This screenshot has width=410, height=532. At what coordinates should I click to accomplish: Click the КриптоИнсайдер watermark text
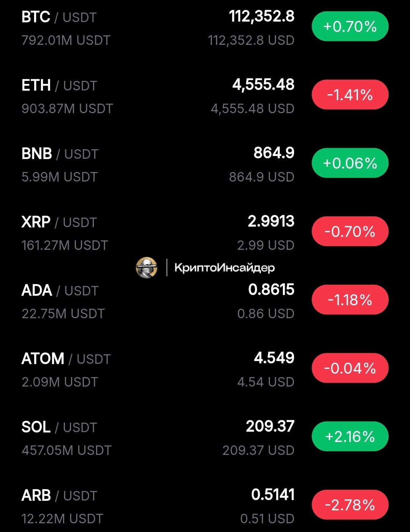(224, 268)
